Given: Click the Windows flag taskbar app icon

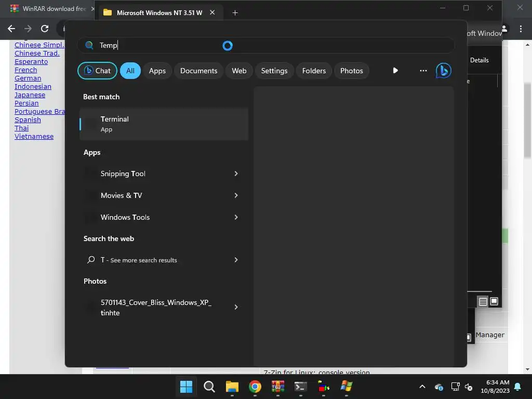Looking at the screenshot, I should (x=347, y=387).
